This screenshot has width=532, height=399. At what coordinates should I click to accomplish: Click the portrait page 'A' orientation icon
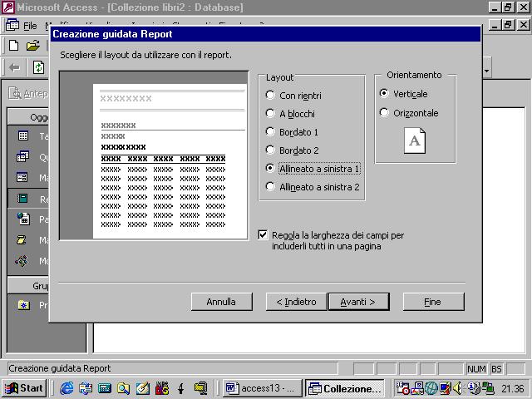click(415, 140)
